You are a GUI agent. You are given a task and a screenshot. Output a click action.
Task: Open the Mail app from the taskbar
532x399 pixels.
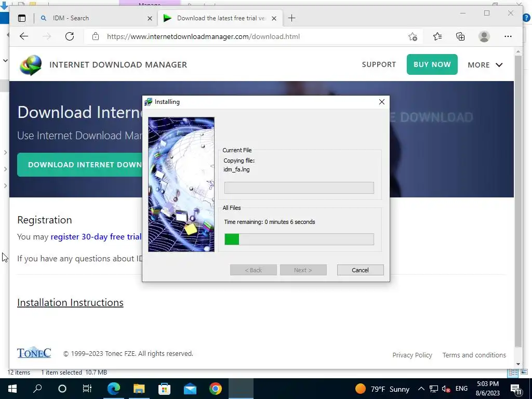click(x=190, y=389)
